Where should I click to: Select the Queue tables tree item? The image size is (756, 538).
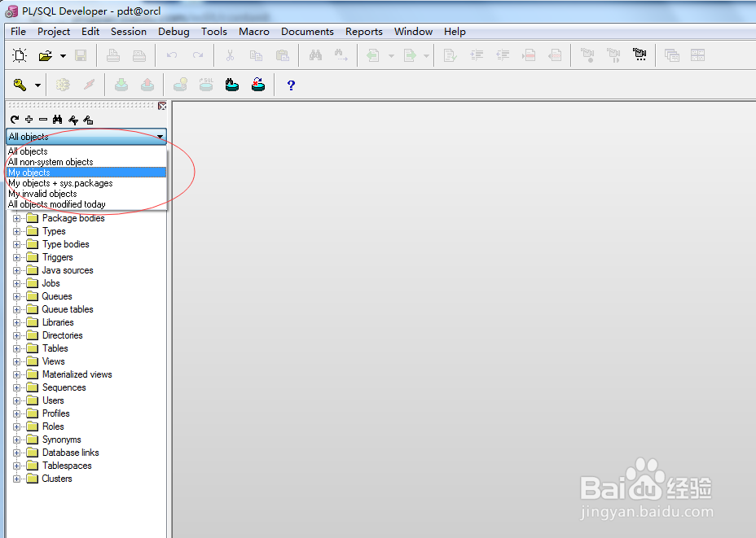coord(68,309)
